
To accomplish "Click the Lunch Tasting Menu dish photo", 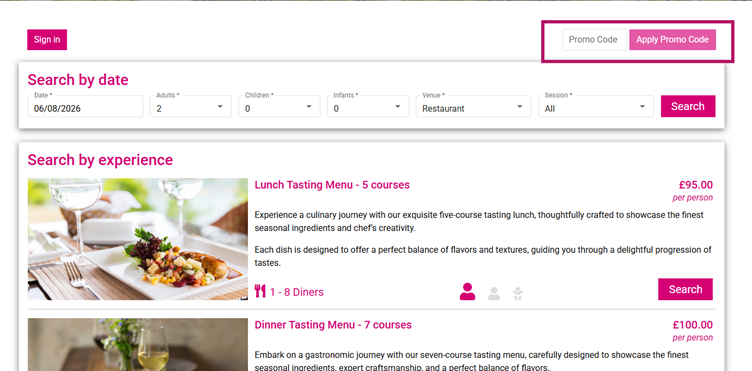I will pos(138,239).
